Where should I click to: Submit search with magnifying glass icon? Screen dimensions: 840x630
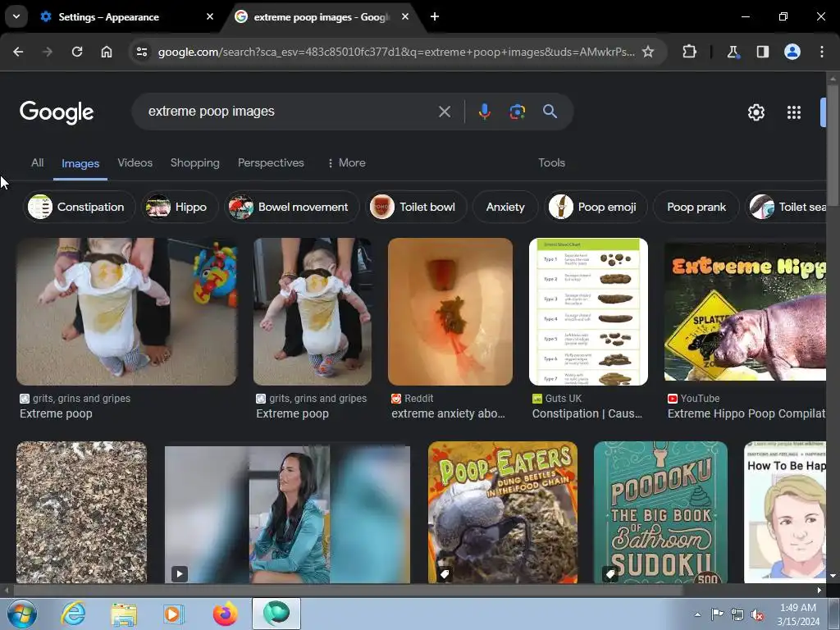click(x=550, y=112)
